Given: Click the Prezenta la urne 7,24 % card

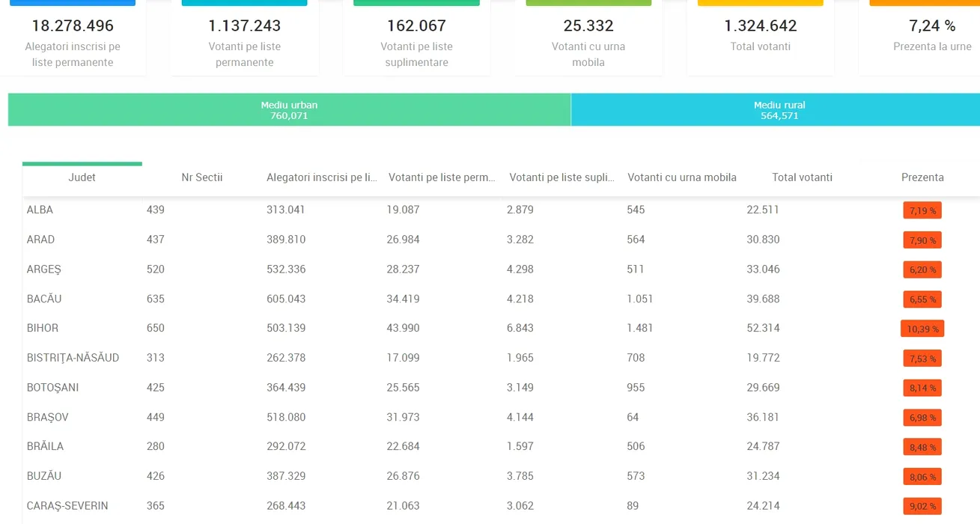Looking at the screenshot, I should click(931, 35).
